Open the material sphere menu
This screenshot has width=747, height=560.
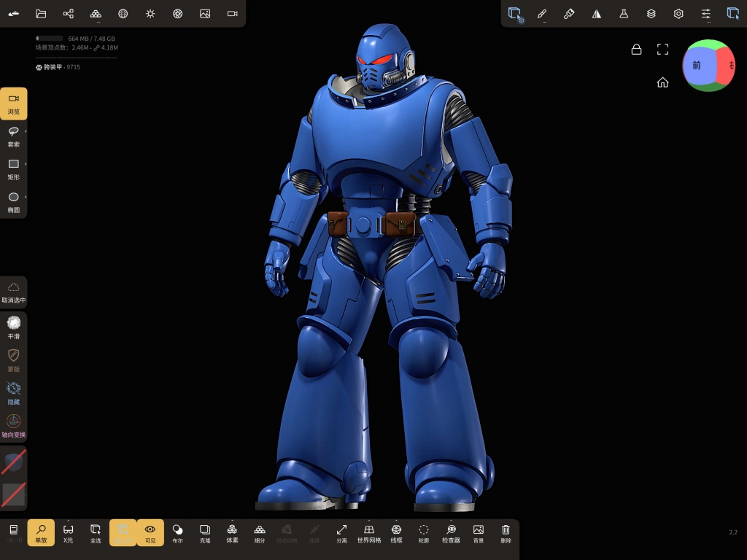[123, 13]
